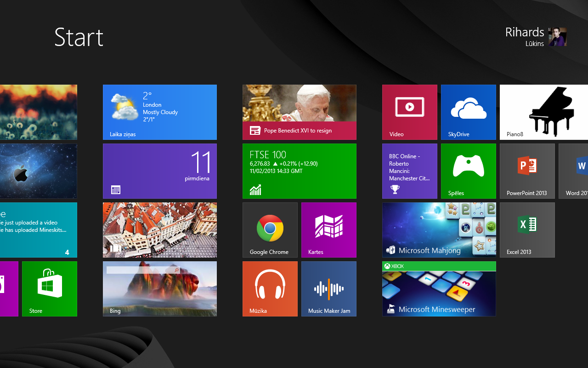Viewport: 588px width, 368px height.
Task: Click the 'Pope Benedict XVI to resign' headline
Action: pos(298,131)
